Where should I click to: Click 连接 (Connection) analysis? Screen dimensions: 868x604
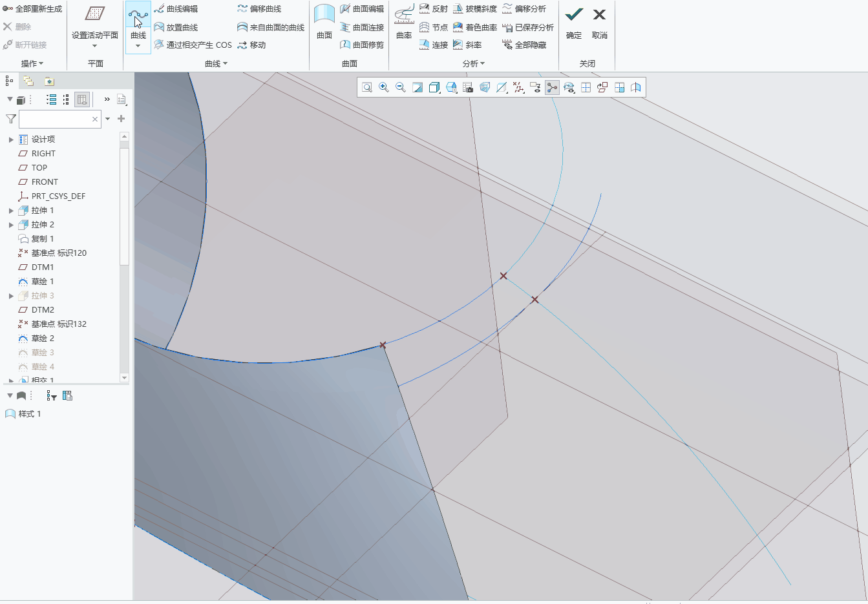(434, 45)
